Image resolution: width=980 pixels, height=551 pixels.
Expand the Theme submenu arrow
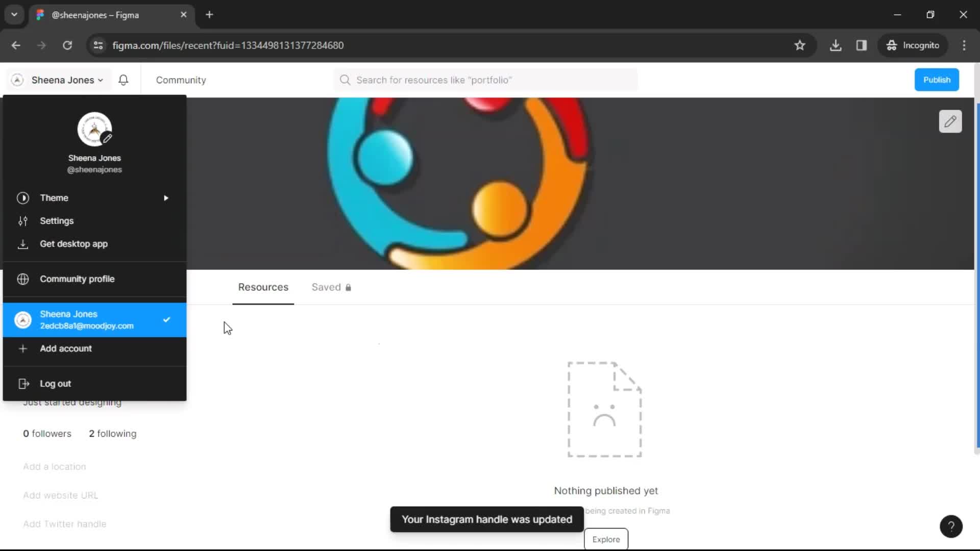(167, 197)
